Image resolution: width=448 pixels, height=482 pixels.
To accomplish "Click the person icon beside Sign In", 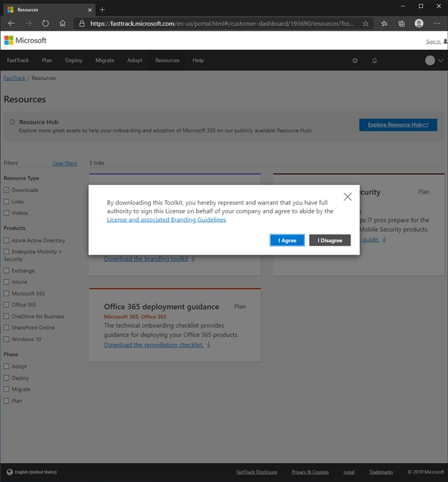I will click(x=445, y=41).
